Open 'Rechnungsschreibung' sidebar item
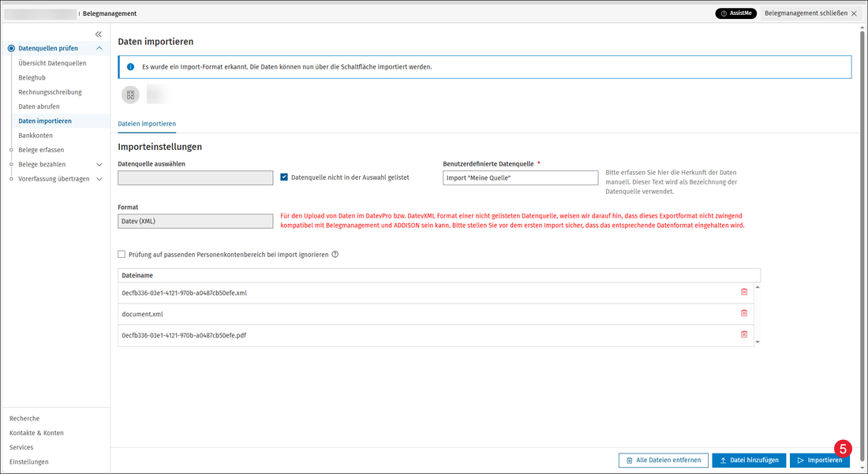This screenshot has height=474, width=868. (50, 91)
